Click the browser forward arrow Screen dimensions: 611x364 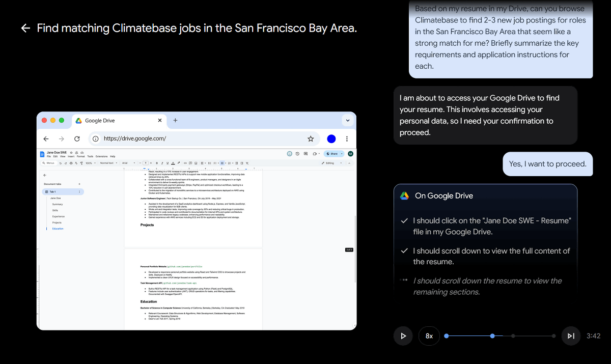tap(62, 138)
